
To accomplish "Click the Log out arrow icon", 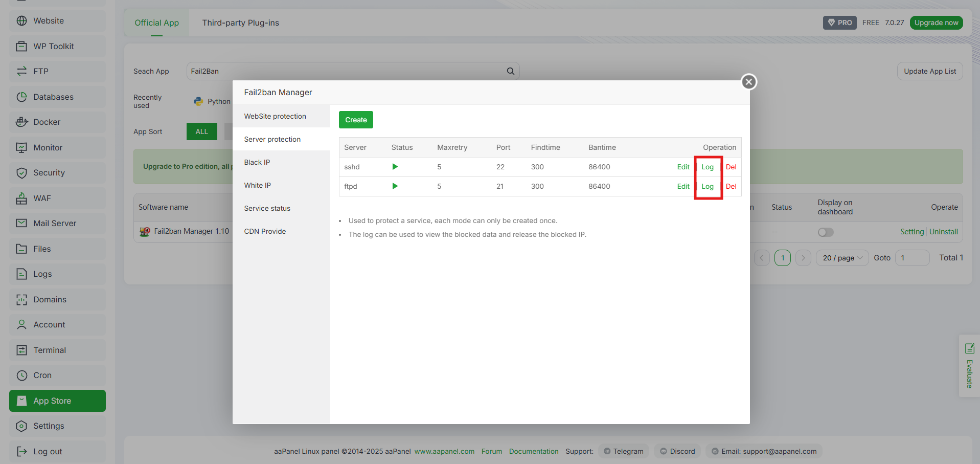I will pos(21,451).
